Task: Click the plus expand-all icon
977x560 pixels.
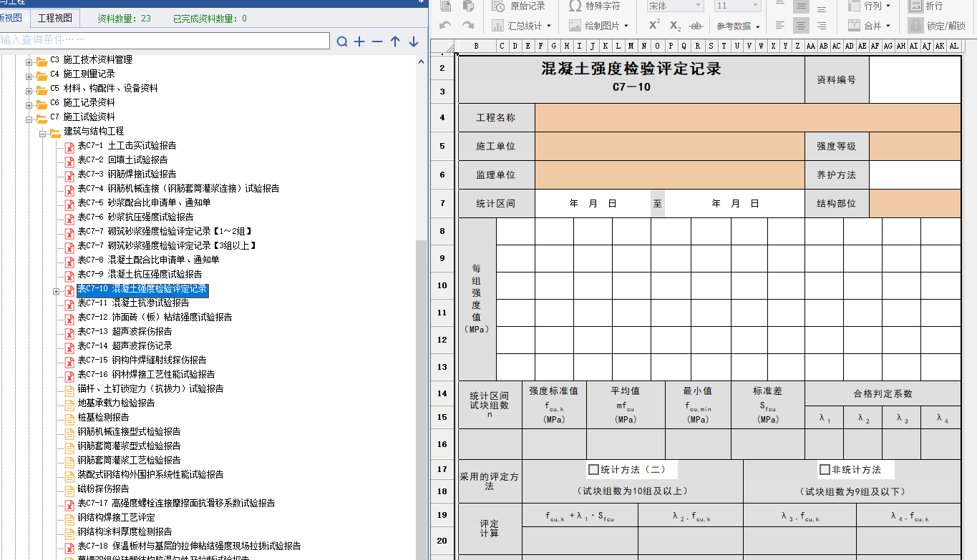Action: pos(359,41)
